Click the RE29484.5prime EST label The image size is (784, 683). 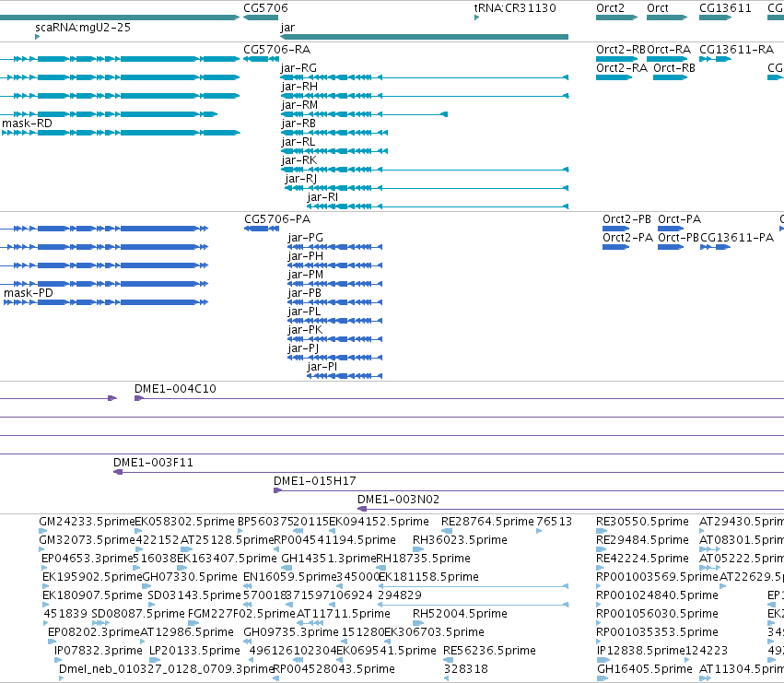tap(642, 540)
